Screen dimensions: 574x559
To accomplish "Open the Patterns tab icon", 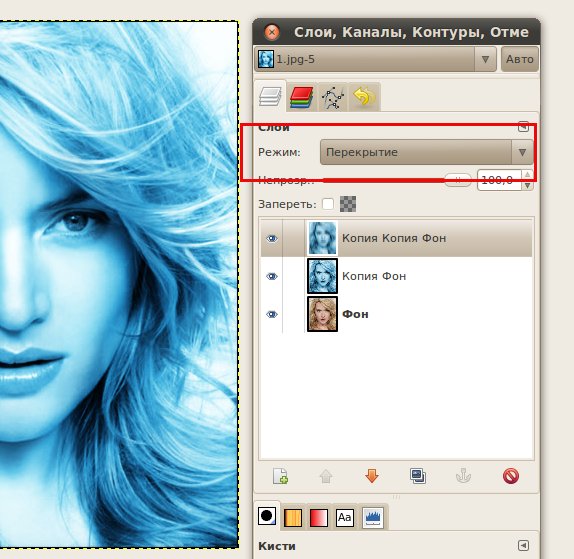I will coord(293,517).
